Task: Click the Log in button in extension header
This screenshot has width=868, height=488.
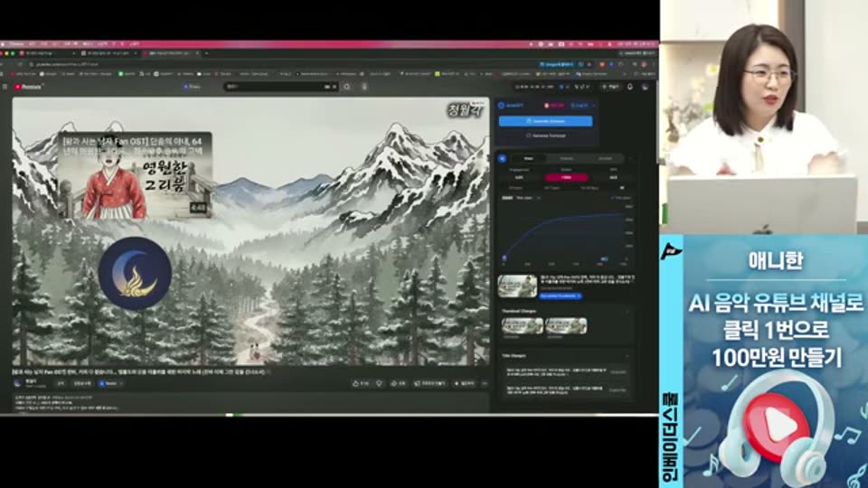Action: click(x=580, y=105)
